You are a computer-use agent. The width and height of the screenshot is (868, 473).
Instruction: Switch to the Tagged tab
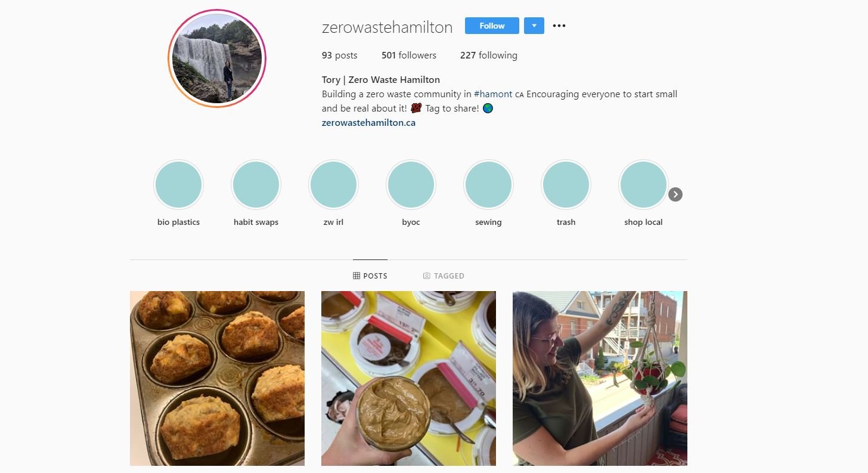[x=444, y=276]
